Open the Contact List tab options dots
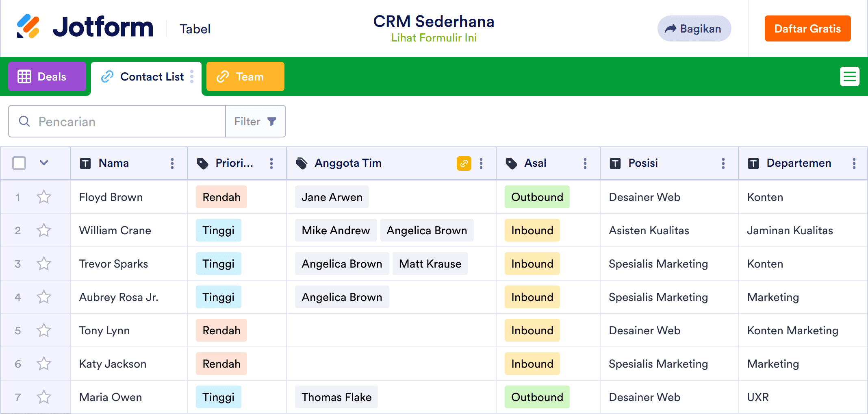868x414 pixels. click(192, 76)
